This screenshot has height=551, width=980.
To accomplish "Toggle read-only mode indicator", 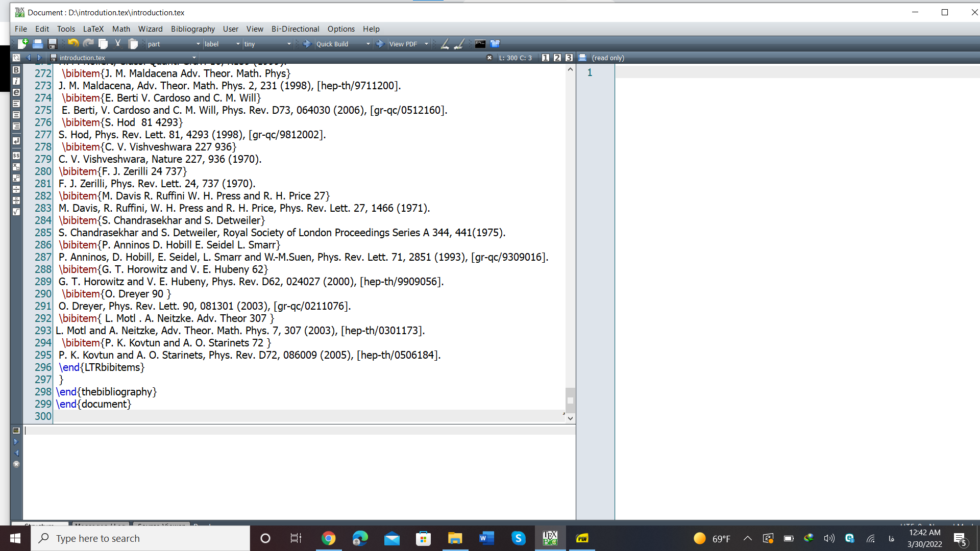I will pos(607,58).
